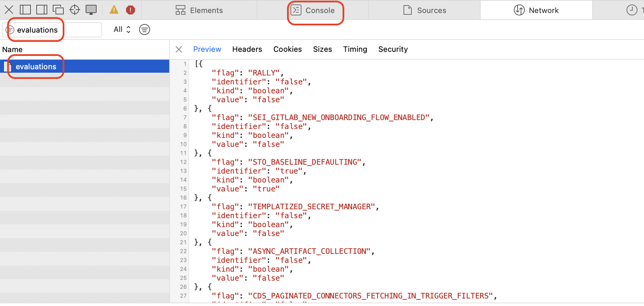The image size is (644, 306).
Task: Show warnings via the yellow triangle icon
Action: coord(114,10)
